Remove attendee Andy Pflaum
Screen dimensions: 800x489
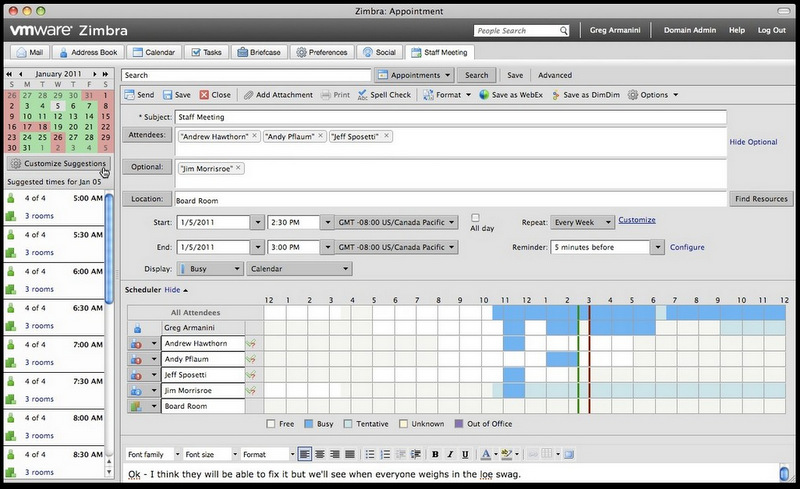(320, 136)
